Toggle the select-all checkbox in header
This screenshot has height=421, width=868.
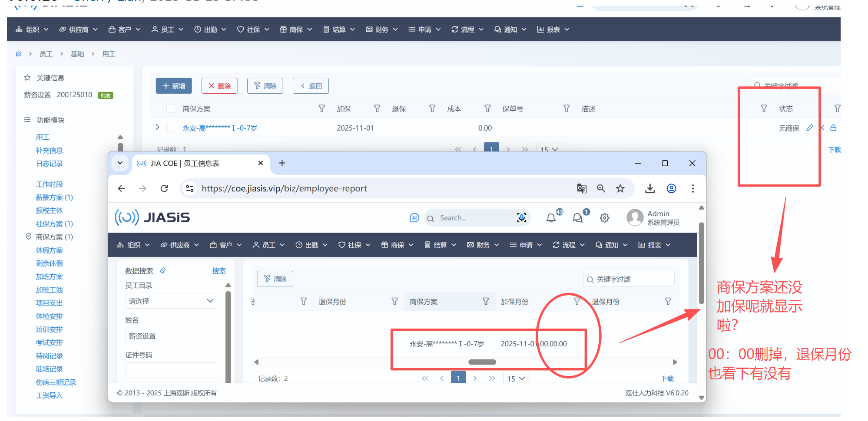point(171,109)
